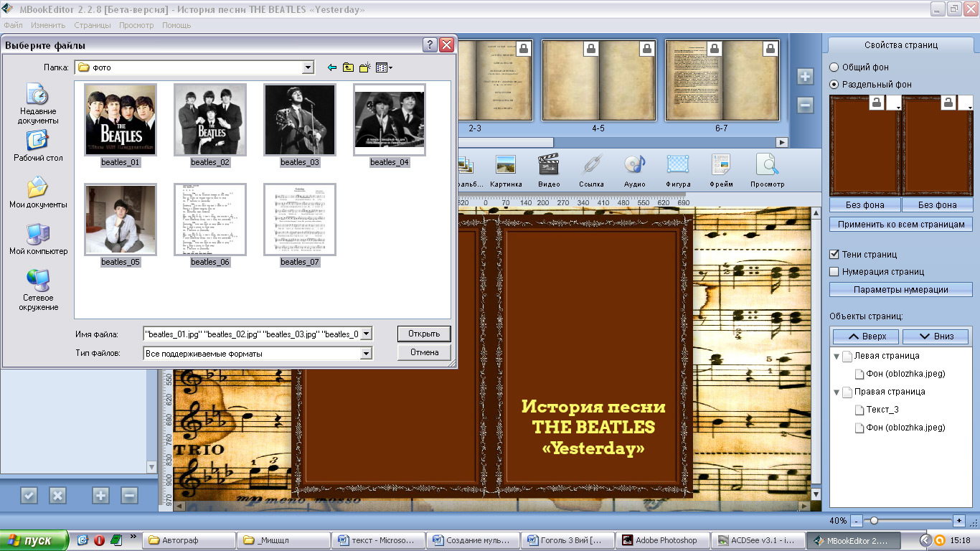The height and width of the screenshot is (551, 980).
Task: Click the plus button in bottom-left panel
Action: coord(100,495)
